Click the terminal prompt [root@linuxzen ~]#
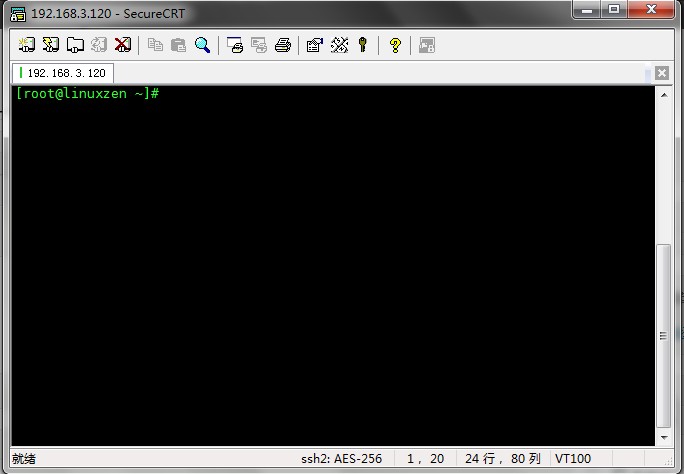The height and width of the screenshot is (474, 684). 88,93
